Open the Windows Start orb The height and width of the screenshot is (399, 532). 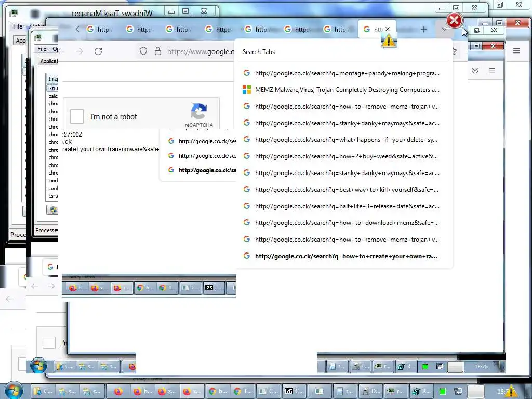(14, 391)
